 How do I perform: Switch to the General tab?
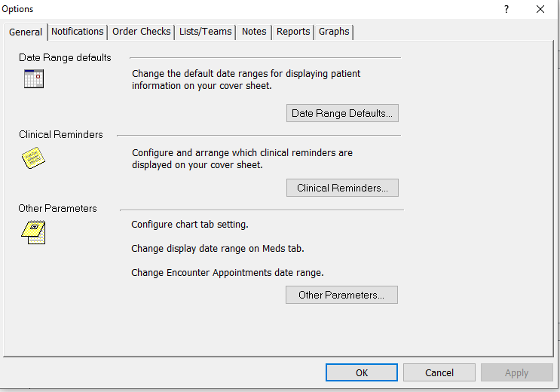(26, 32)
